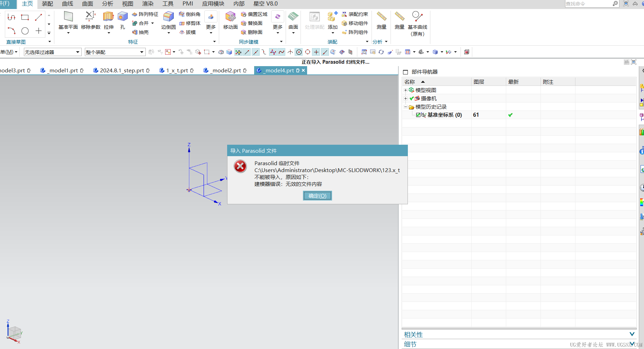Screen dimensions: 644x349
Task: Open the 无选择过滤器 selection filter dropdown
Action: coord(78,52)
